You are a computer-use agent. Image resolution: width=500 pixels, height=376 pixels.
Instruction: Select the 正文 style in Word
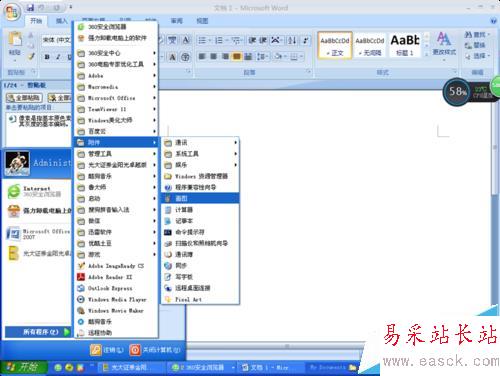point(335,46)
